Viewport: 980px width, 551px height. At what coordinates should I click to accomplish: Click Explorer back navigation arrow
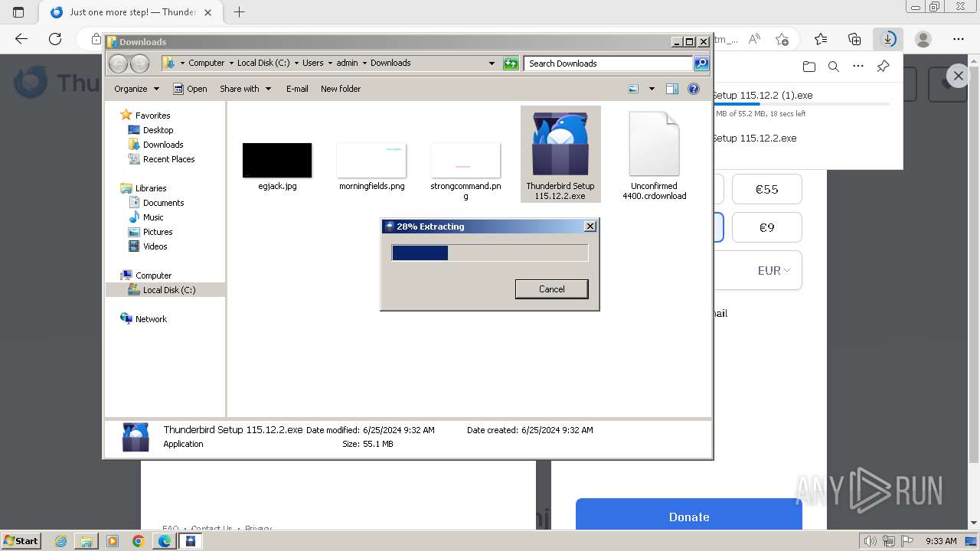(x=118, y=64)
